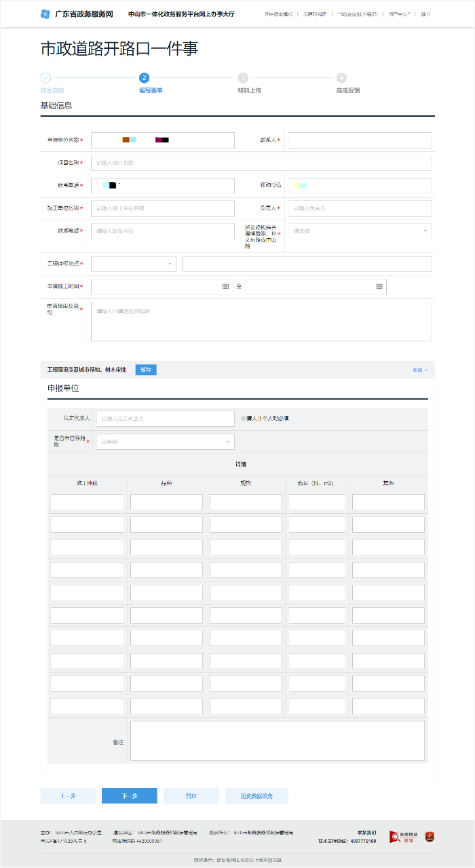
Task: Open the 工程详细地点 district dropdown
Action: click(133, 264)
